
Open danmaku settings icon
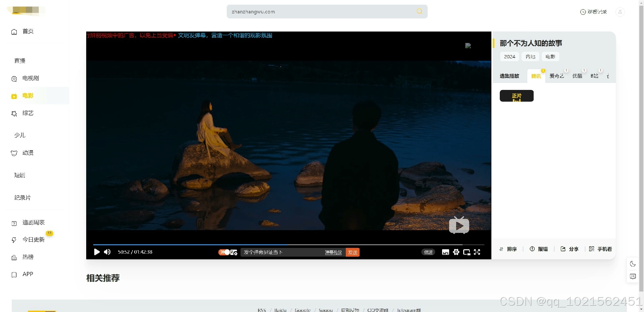click(x=234, y=252)
